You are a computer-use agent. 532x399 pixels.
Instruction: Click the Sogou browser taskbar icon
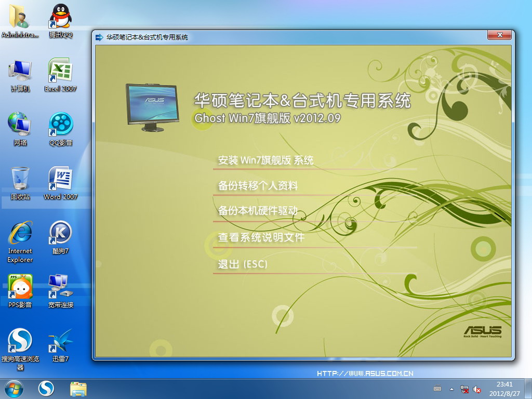coord(46,389)
